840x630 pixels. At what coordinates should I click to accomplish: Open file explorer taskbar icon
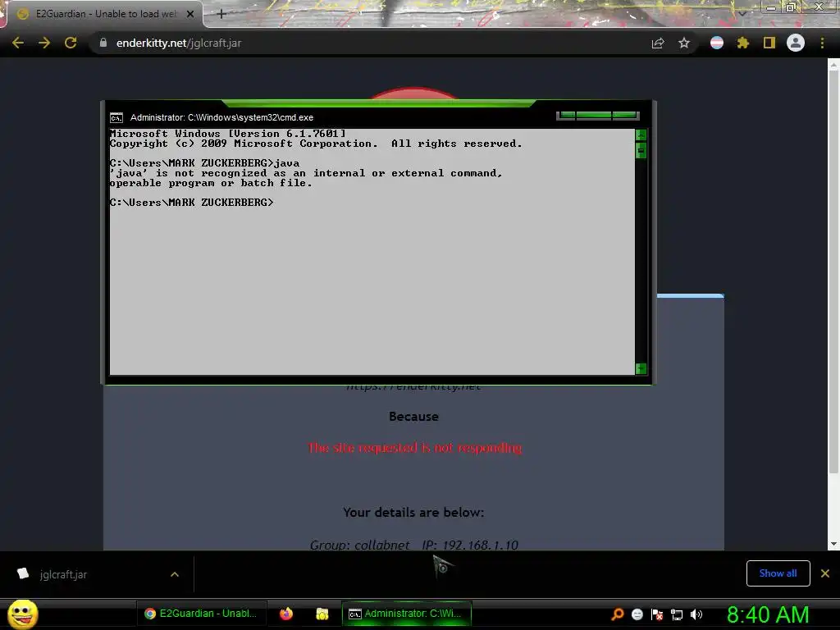click(x=322, y=614)
